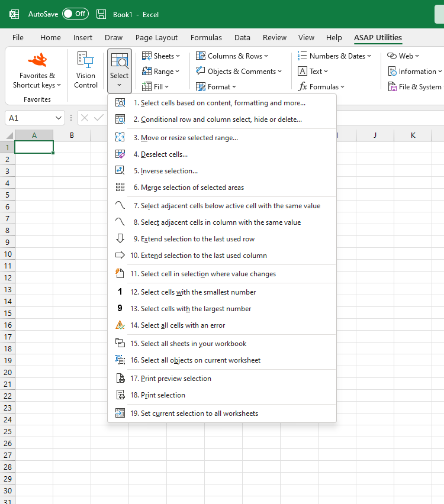444x504 pixels.
Task: Click the formula bar Cancel X
Action: (x=85, y=118)
